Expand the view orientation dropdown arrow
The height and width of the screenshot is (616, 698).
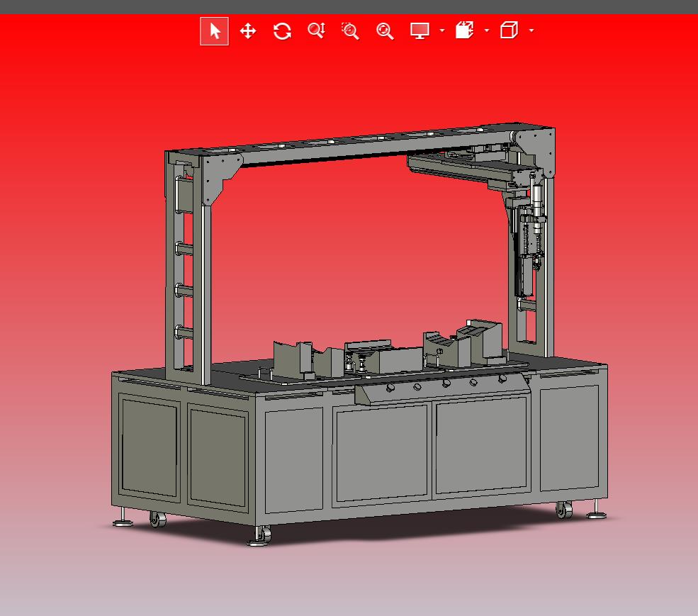531,30
